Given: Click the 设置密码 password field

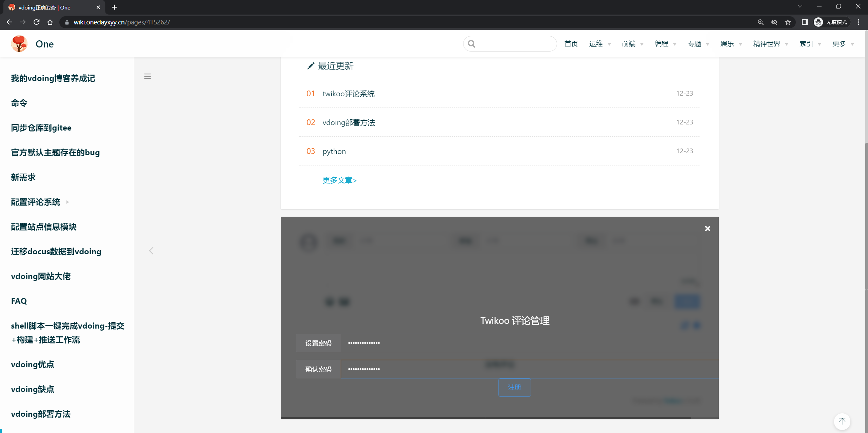Looking at the screenshot, I should click(529, 343).
